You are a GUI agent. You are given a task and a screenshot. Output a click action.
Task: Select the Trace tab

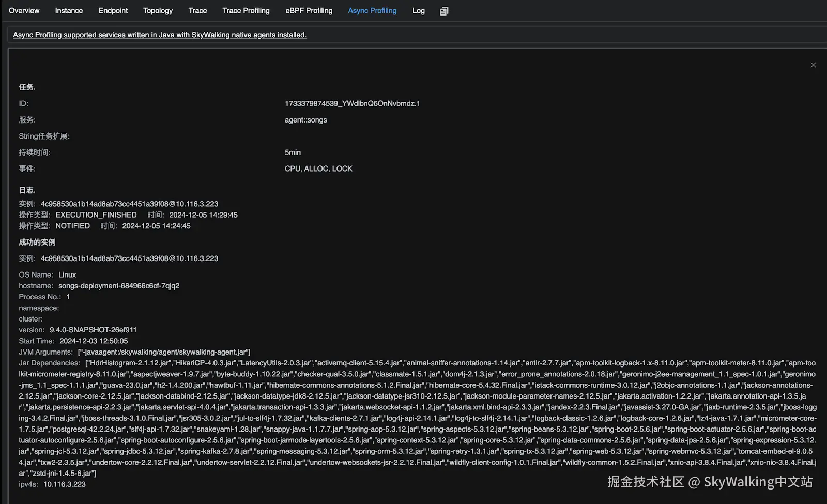(197, 10)
